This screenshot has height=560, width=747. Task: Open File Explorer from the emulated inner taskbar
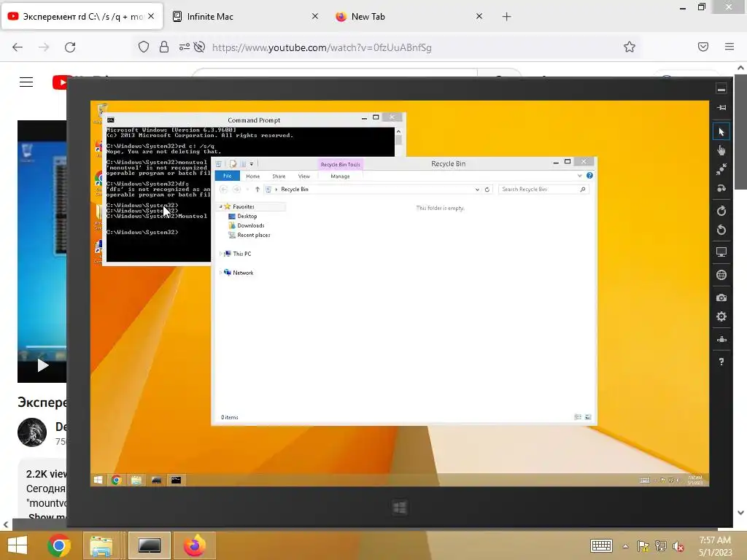pyautogui.click(x=136, y=480)
